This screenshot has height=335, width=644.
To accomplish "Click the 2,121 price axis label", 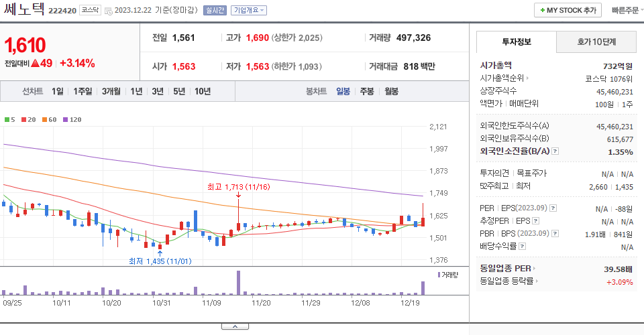I will (438, 127).
